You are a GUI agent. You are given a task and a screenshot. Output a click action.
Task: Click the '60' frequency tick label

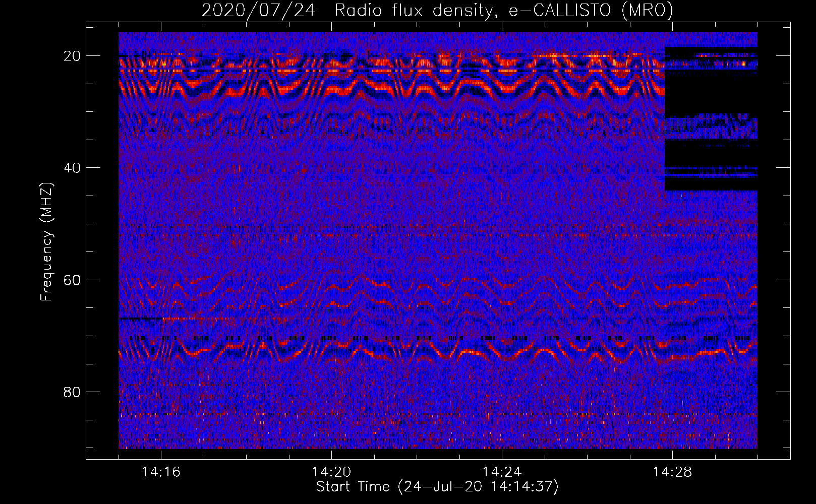click(x=73, y=280)
